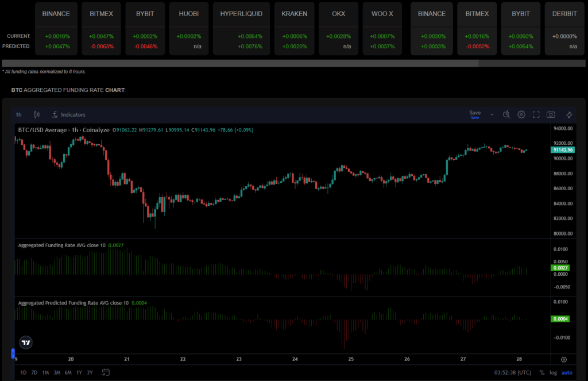The height and width of the screenshot is (381, 588).
Task: Select the magnet/drawing eraser icon on toolbar right
Action: click(x=568, y=114)
